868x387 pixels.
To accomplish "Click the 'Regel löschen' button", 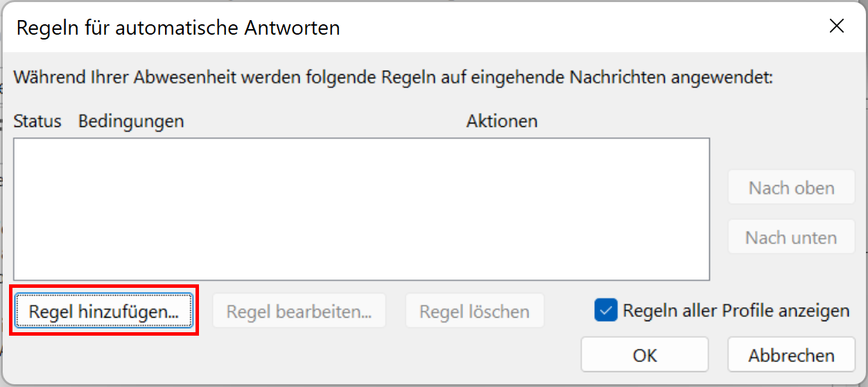I will click(x=474, y=311).
